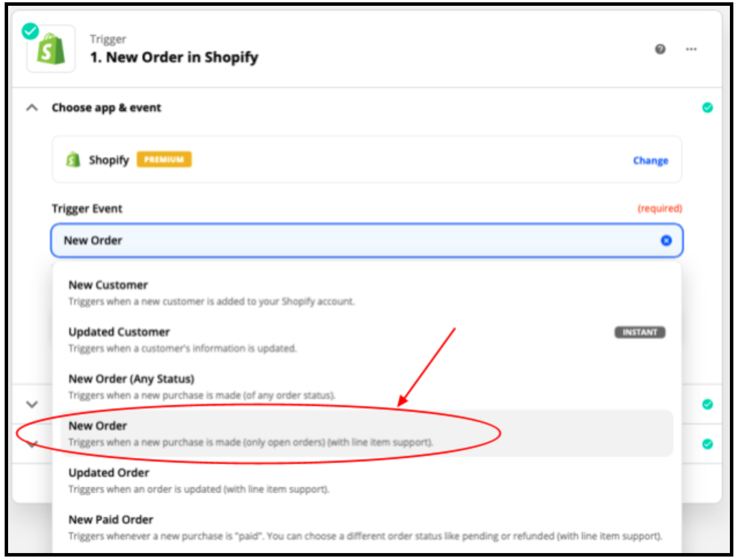The width and height of the screenshot is (738, 560).
Task: Click the INSTANT badge on Updated Customer
Action: click(640, 332)
